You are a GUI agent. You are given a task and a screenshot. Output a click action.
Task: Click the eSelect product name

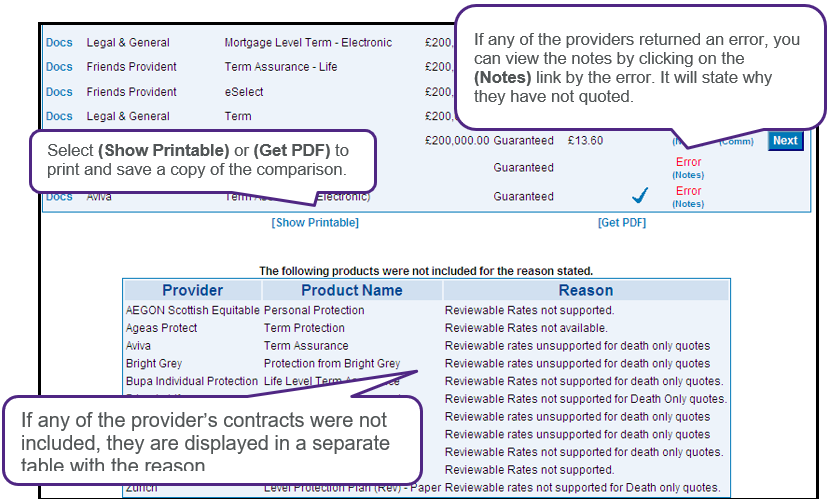pyautogui.click(x=244, y=92)
